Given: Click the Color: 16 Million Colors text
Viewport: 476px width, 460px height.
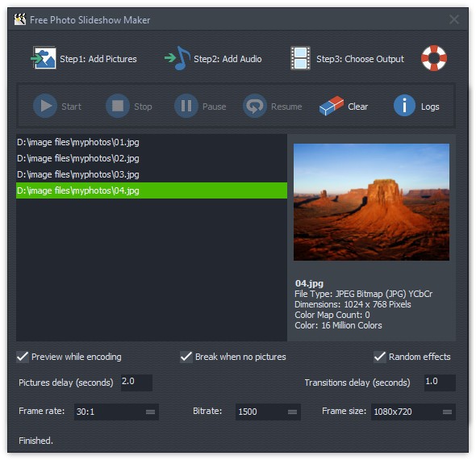Looking at the screenshot, I should tap(338, 325).
